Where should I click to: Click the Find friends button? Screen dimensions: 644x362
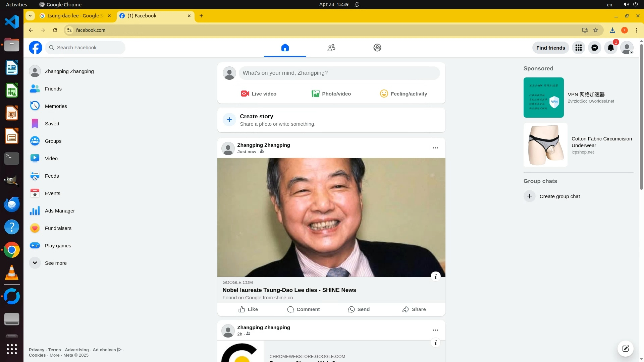[550, 48]
